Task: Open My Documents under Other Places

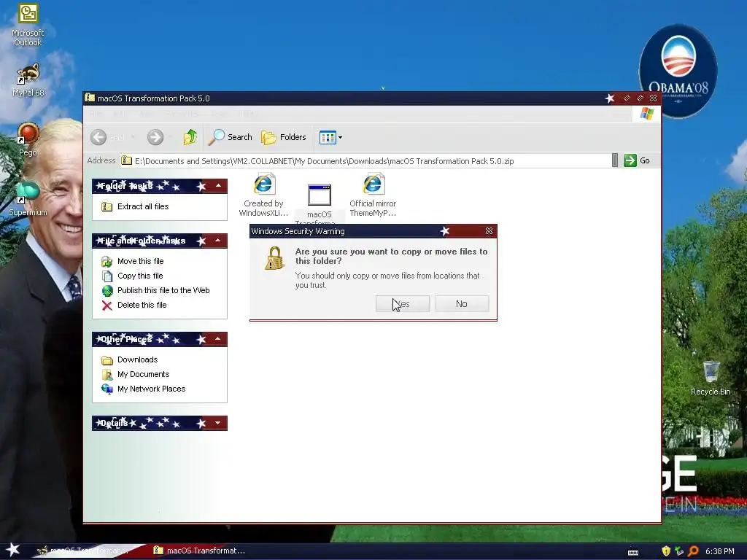Action: (144, 374)
